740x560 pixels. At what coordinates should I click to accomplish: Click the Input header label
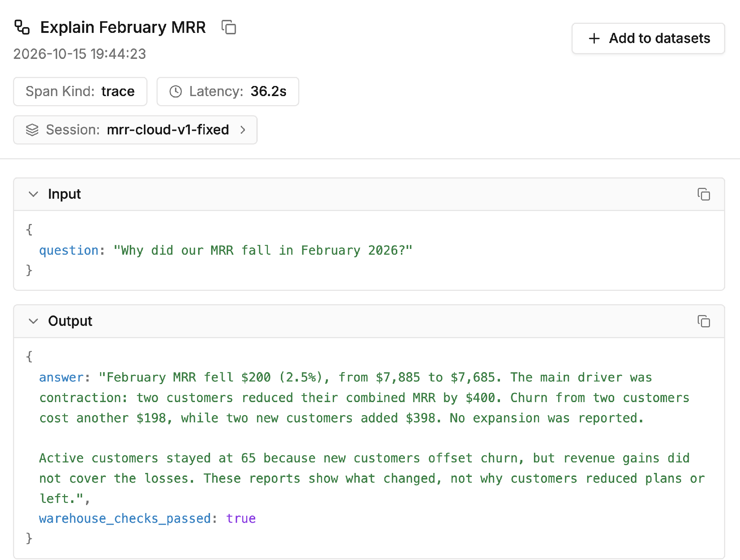[64, 194]
